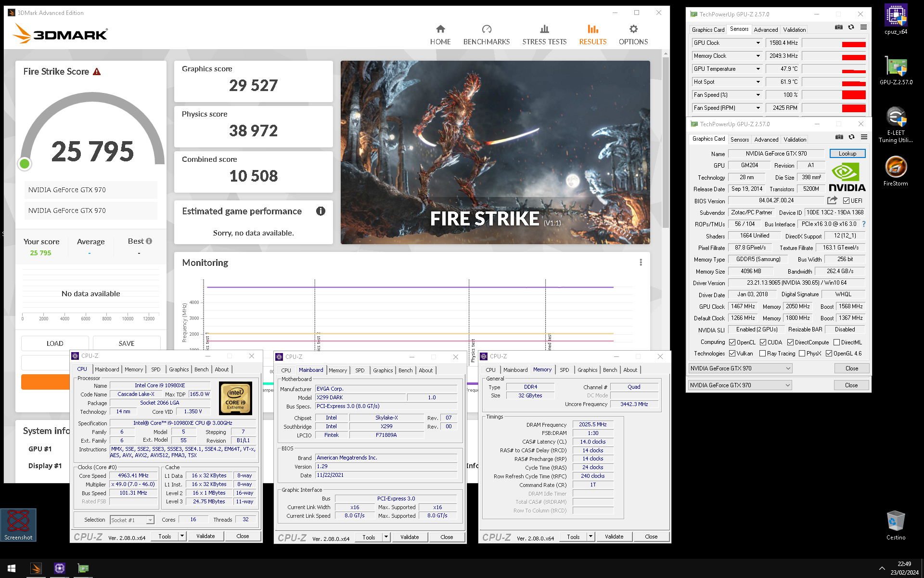Toggle CUDA checkbox
The height and width of the screenshot is (578, 924).
763,342
